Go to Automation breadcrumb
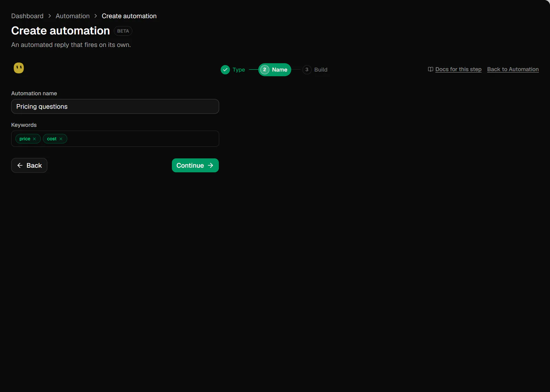 click(x=73, y=16)
